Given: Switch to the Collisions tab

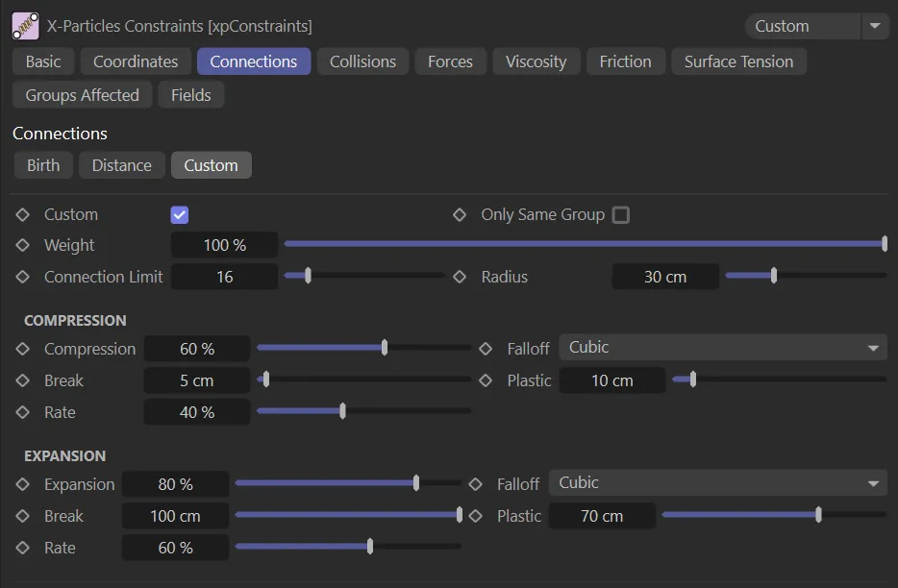Looking at the screenshot, I should pos(362,61).
